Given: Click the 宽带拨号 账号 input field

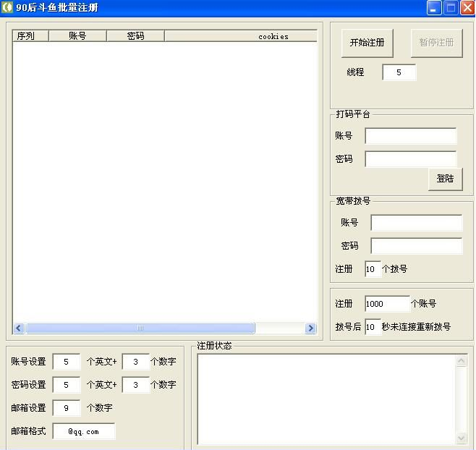Looking at the screenshot, I should point(416,223).
